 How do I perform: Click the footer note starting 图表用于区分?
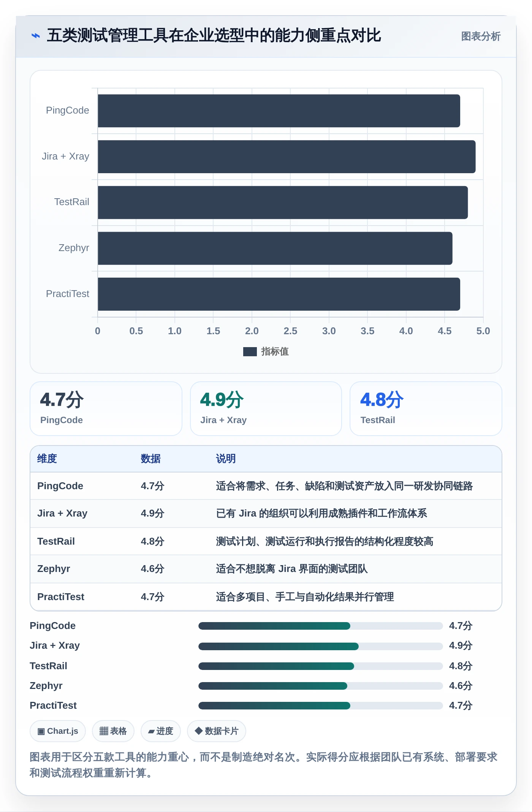[x=264, y=765]
